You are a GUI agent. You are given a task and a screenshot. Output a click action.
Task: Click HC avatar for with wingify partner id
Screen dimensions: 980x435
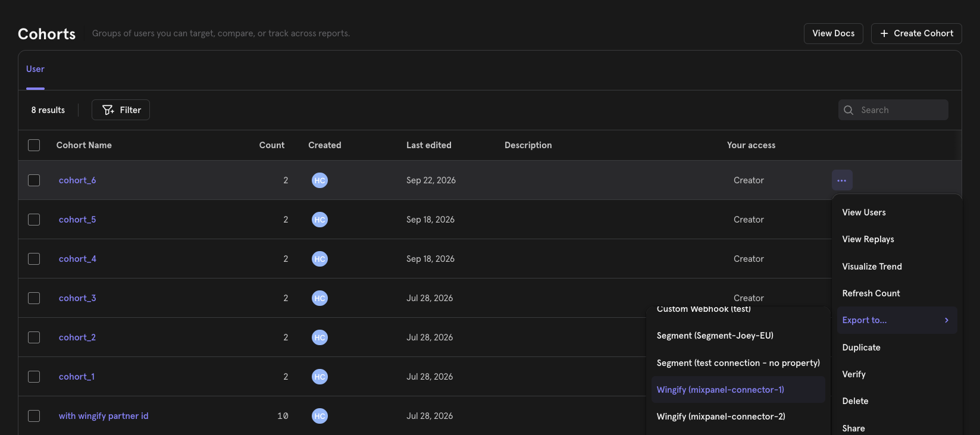320,416
